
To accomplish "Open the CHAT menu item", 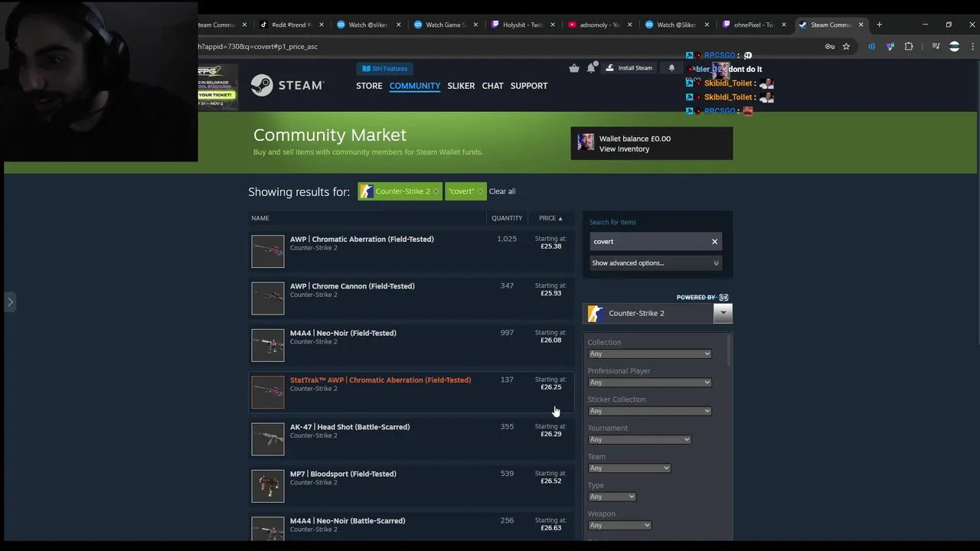I will coord(492,86).
